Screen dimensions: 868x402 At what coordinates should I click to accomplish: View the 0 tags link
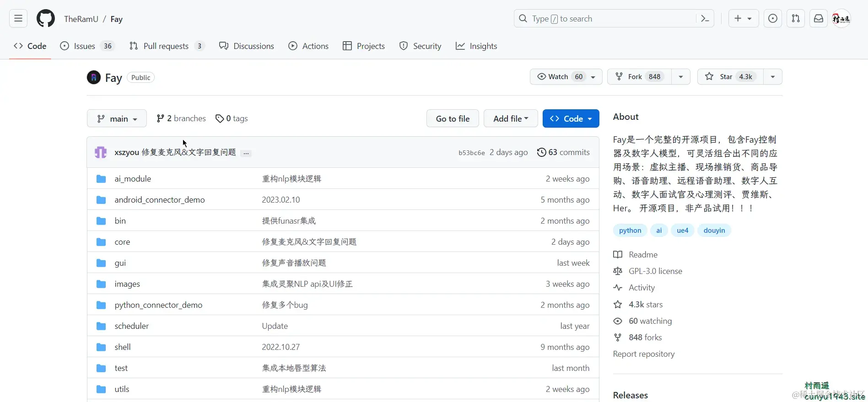(232, 118)
